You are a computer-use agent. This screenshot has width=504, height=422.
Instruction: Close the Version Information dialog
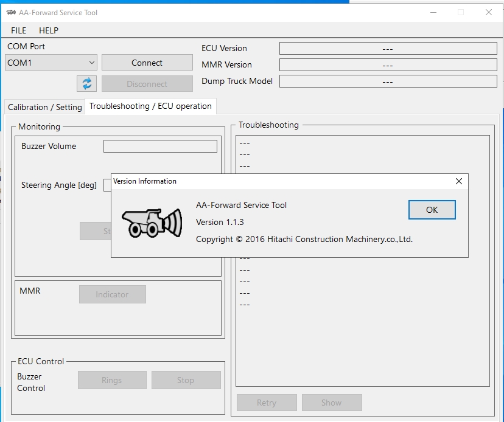[x=459, y=181]
